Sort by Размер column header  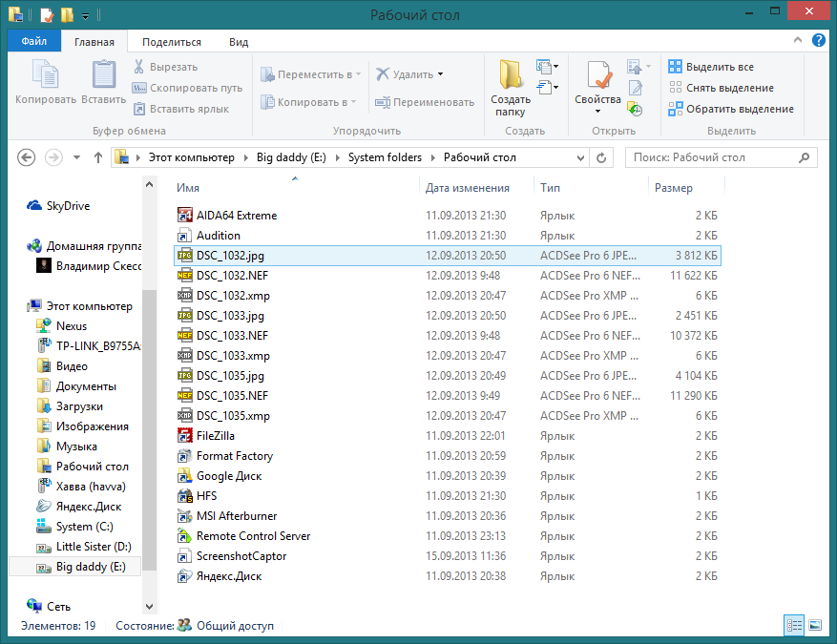[x=673, y=188]
